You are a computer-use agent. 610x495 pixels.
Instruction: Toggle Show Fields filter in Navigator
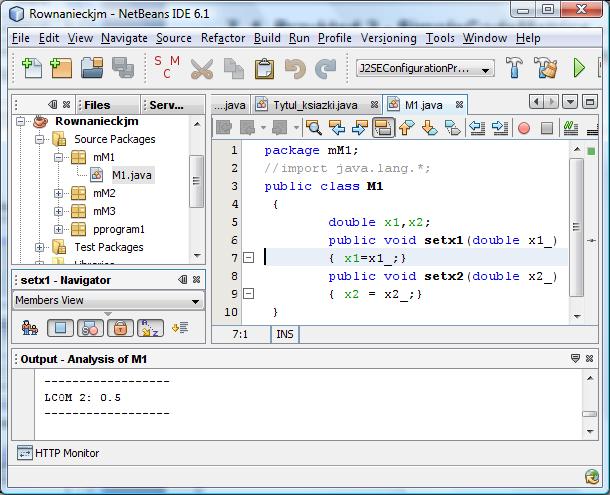(60, 328)
